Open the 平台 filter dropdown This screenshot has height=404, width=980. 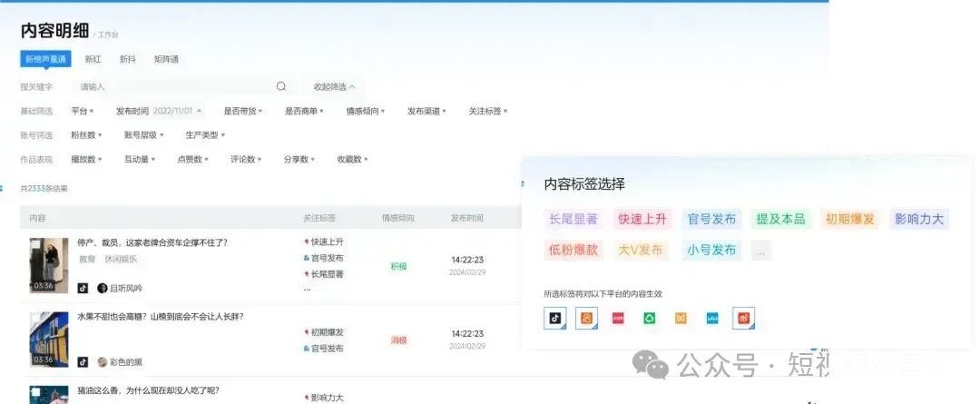(x=82, y=111)
